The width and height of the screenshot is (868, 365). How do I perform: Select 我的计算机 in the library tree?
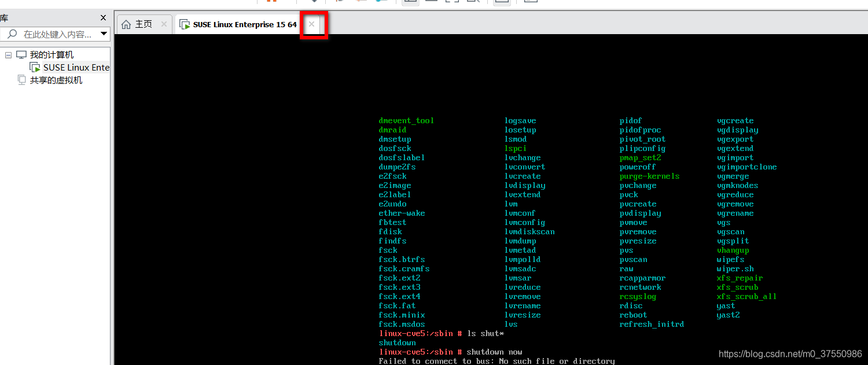(52, 55)
